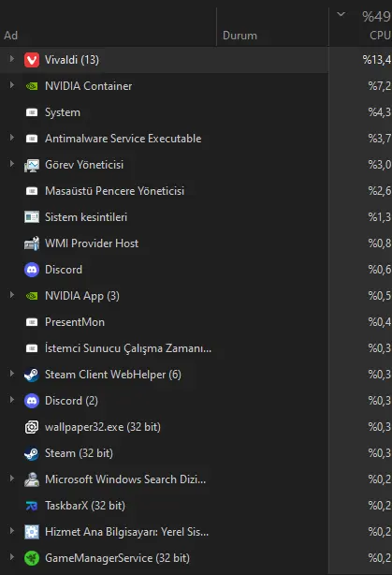The image size is (392, 575).
Task: Click the Görev Yöneticisi icon
Action: pos(32,165)
